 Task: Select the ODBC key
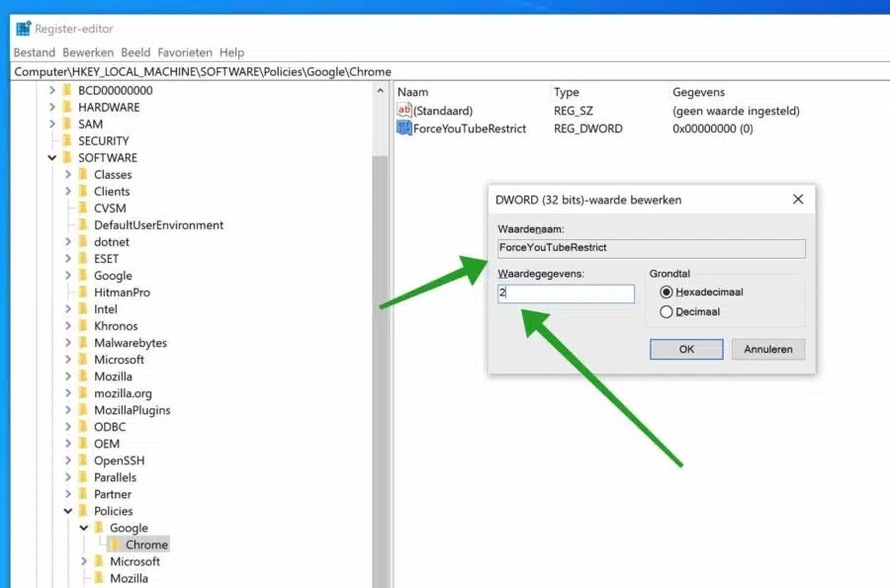[x=110, y=427]
